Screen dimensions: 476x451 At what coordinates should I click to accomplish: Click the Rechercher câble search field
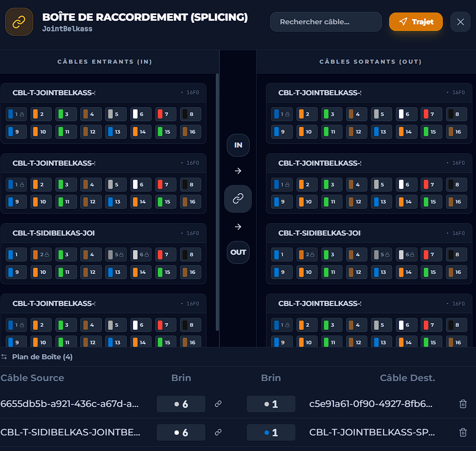click(x=325, y=22)
